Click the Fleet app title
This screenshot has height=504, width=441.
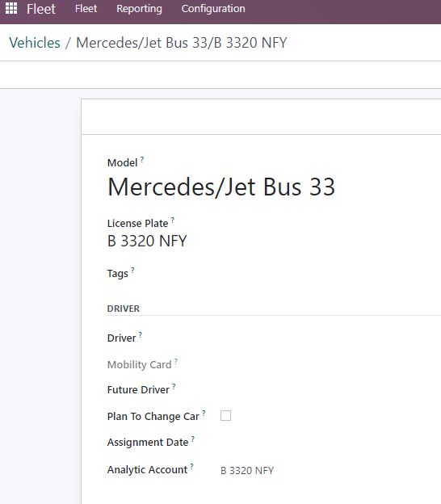click(x=41, y=9)
